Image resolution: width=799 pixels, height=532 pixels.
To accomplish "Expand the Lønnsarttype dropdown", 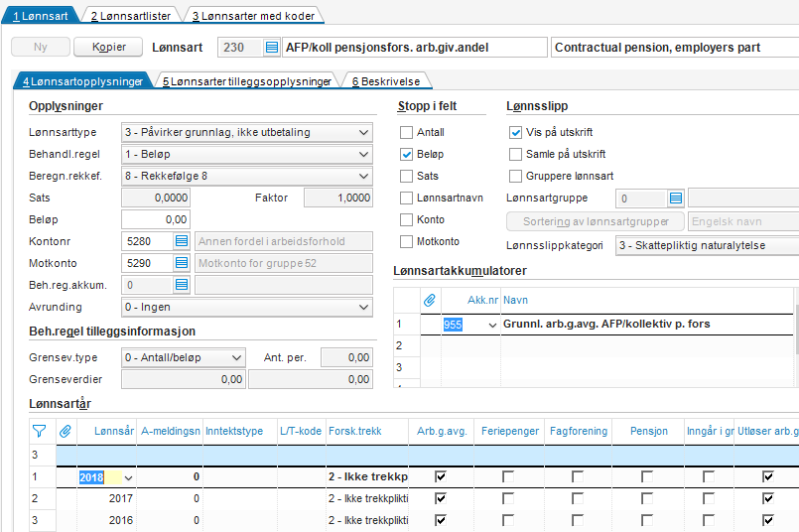I will [x=362, y=133].
